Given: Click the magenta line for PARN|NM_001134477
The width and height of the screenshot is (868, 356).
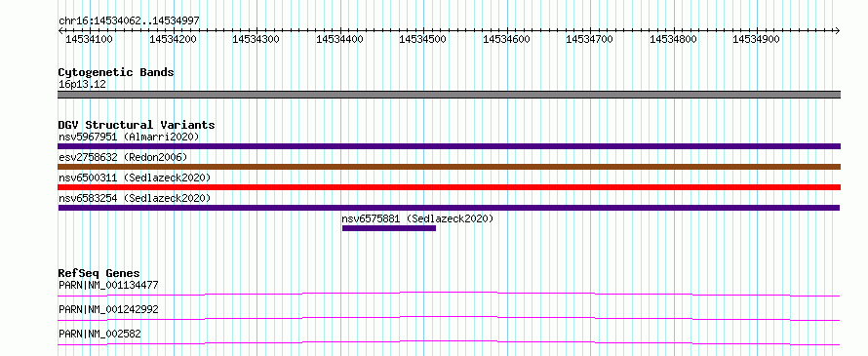Looking at the screenshot, I should pos(449,294).
